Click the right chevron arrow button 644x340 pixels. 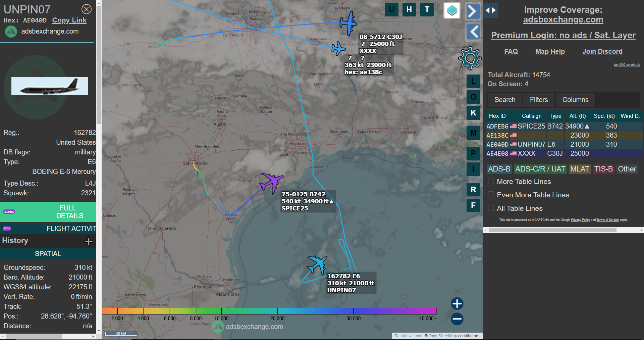tap(473, 11)
